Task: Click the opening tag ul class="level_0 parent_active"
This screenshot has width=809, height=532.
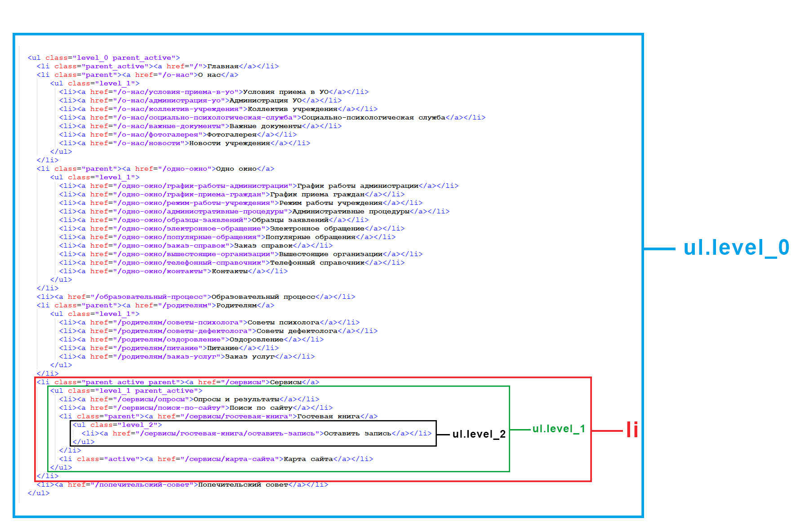Action: tap(104, 58)
